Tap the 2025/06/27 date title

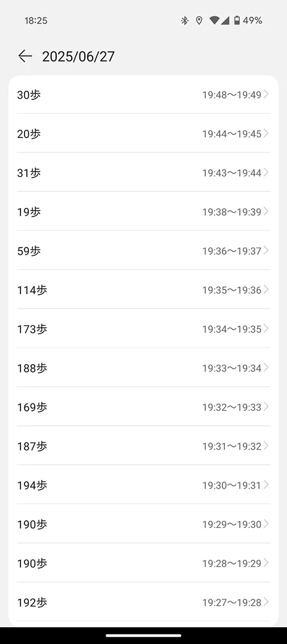[78, 57]
